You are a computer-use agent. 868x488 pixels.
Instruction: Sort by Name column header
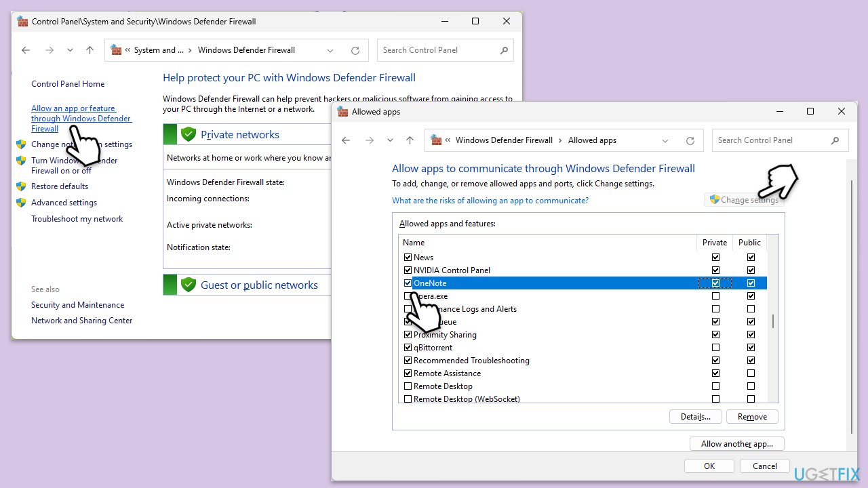[548, 243]
